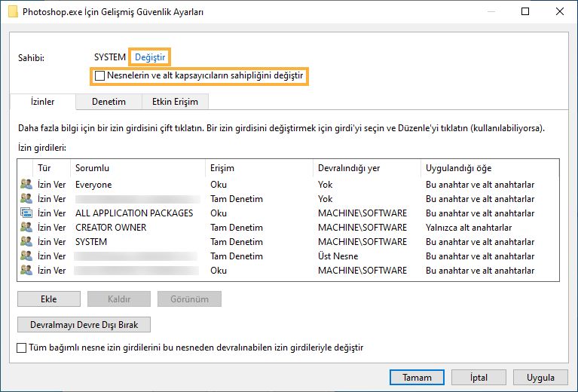The image size is (578, 392).
Task: Enable Nesnelerin ve alt kapsayıcıların sahipliğini değiştir checkbox
Action: 99,75
